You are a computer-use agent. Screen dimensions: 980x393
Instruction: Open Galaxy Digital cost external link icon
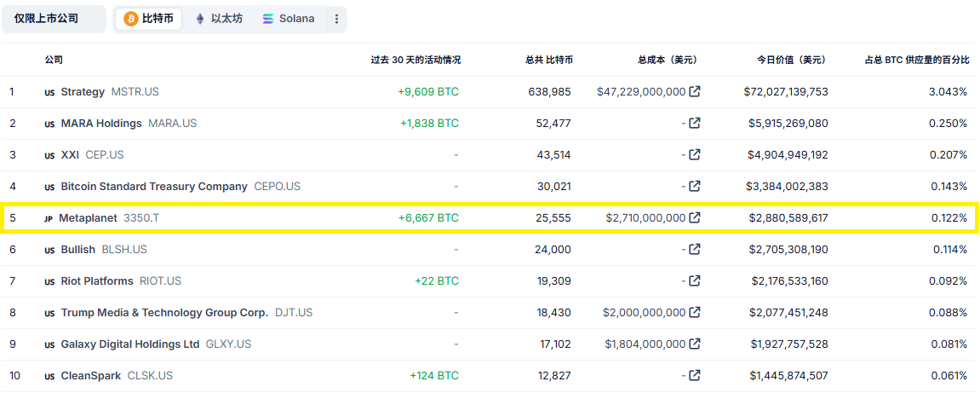[x=695, y=344]
